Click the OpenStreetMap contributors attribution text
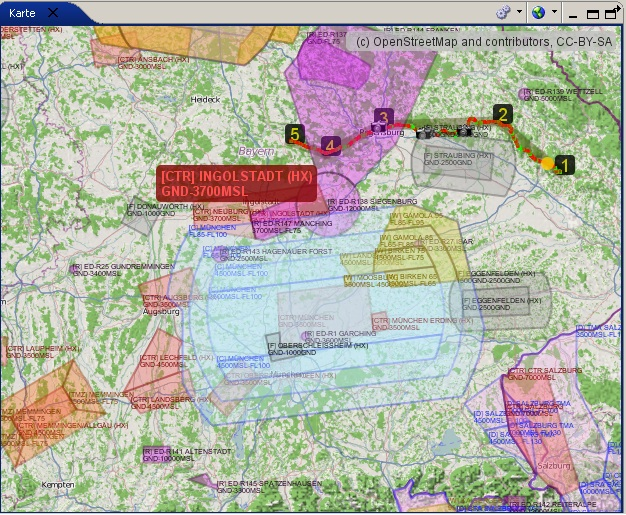 click(x=483, y=42)
